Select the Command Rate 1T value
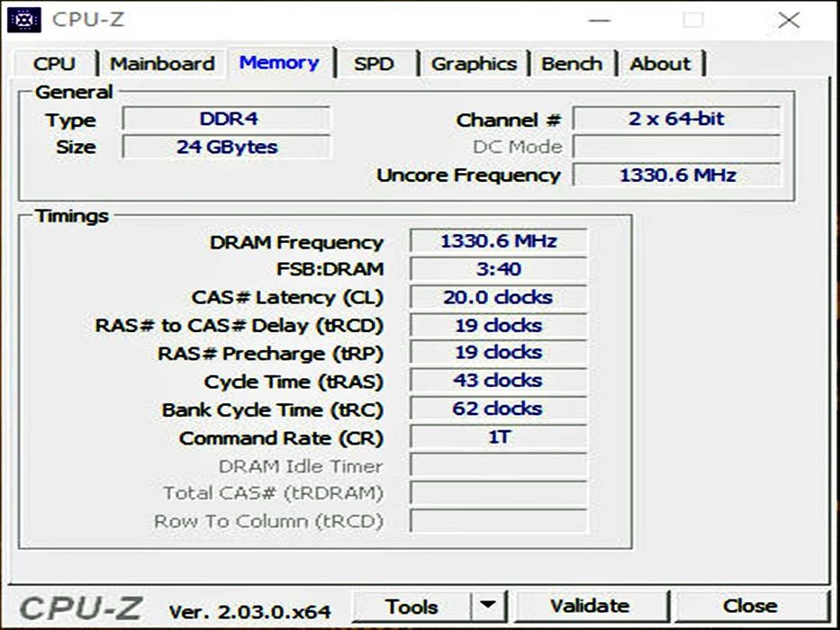This screenshot has width=840, height=630. (x=499, y=436)
